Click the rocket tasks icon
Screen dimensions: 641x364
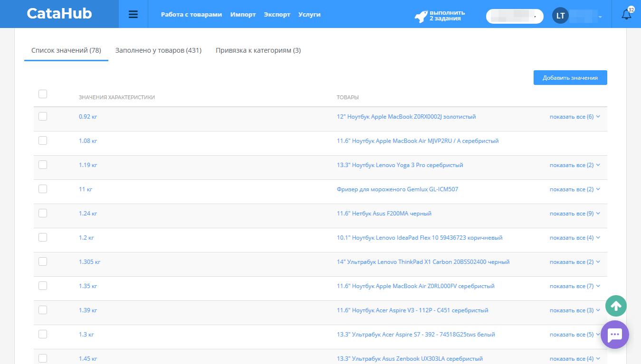click(421, 16)
